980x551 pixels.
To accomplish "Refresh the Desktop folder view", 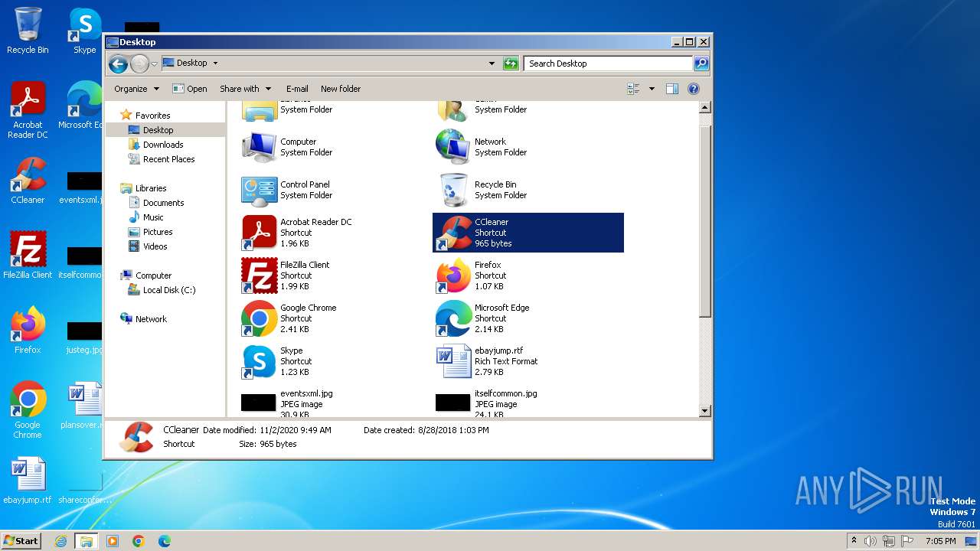I will coord(511,64).
